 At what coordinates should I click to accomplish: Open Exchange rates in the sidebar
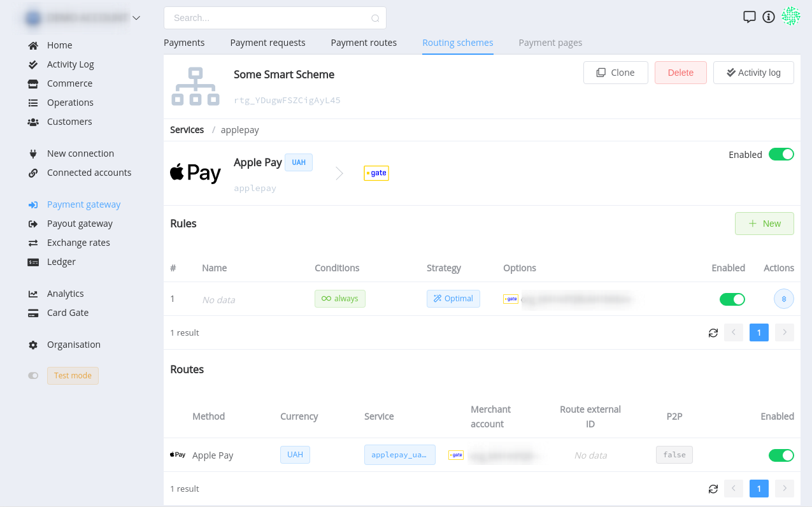coord(78,243)
